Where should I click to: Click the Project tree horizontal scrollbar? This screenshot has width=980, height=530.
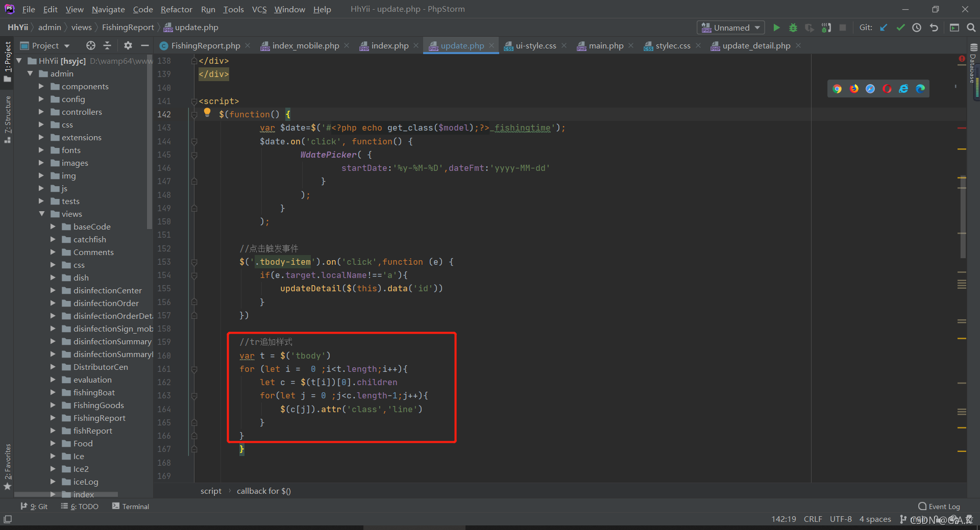66,494
